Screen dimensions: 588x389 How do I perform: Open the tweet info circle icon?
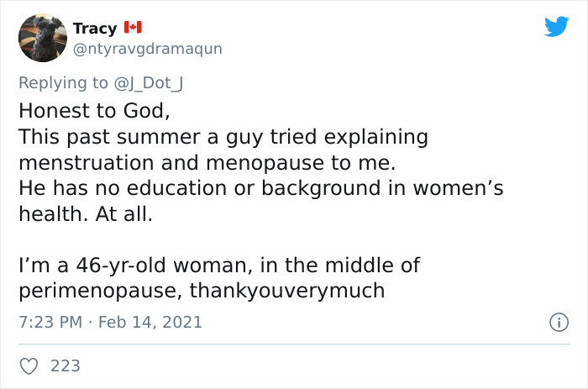556,322
